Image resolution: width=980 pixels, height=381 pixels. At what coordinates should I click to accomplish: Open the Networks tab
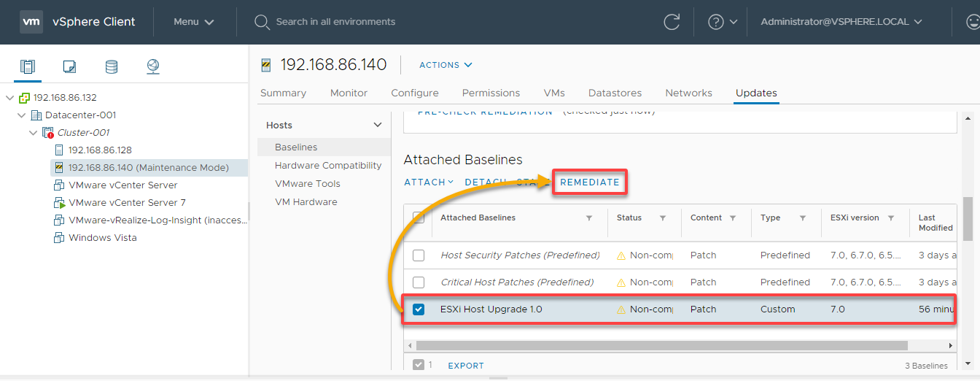point(688,93)
